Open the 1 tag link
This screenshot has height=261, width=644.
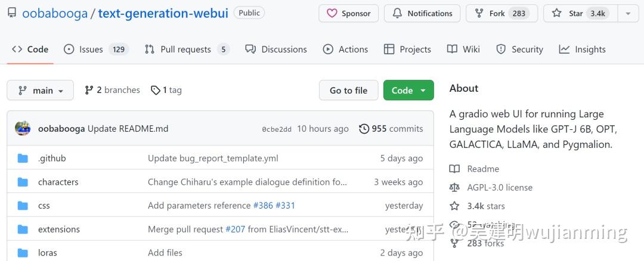tap(166, 90)
